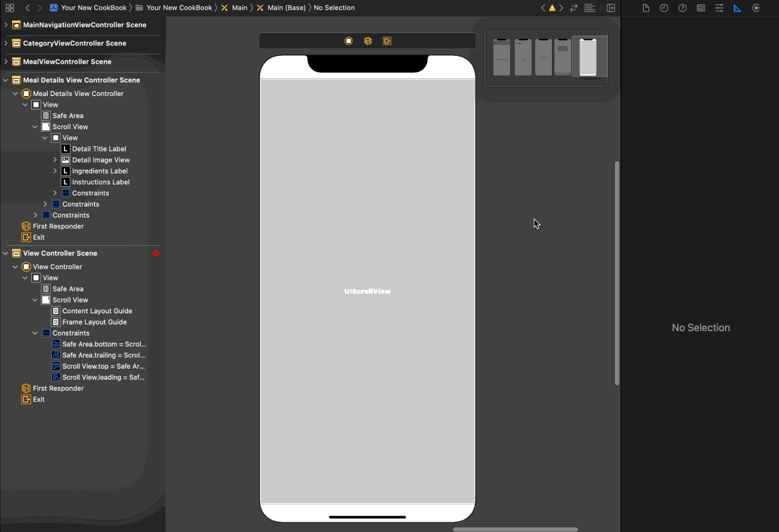
Task: Expand MainNavigationViewController Scene
Action: click(6, 25)
